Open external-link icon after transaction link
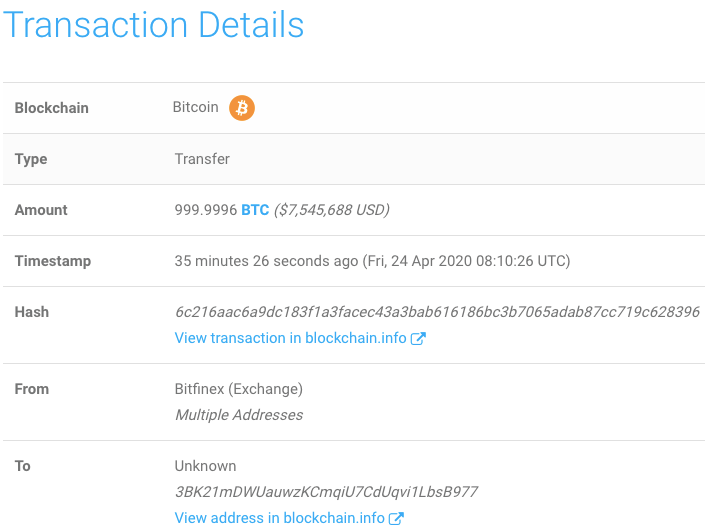The width and height of the screenshot is (705, 532). 418,338
